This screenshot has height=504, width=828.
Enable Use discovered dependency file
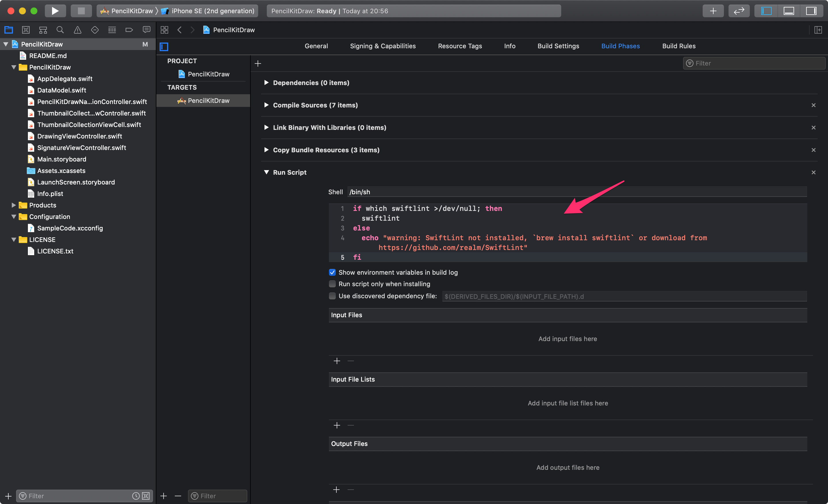tap(332, 296)
